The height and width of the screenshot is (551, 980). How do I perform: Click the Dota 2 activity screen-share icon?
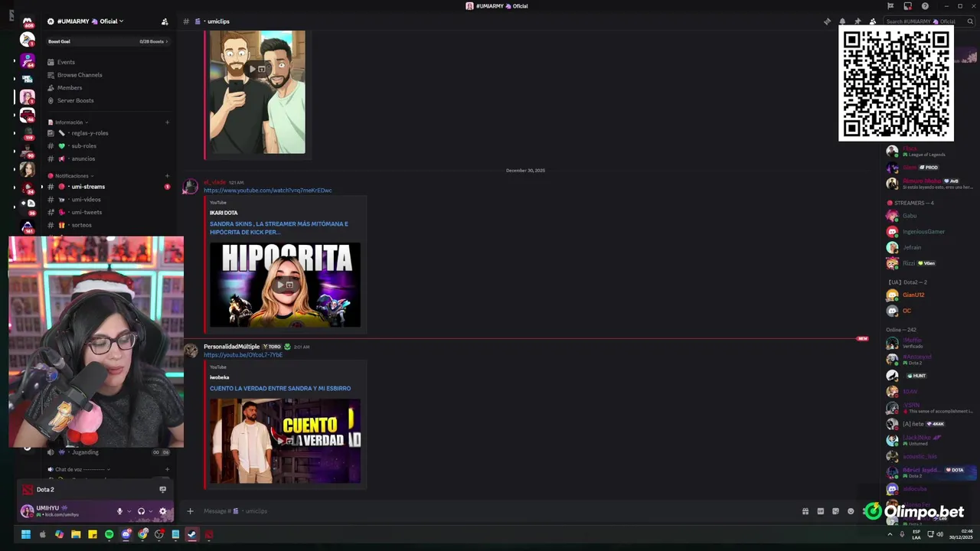point(162,490)
